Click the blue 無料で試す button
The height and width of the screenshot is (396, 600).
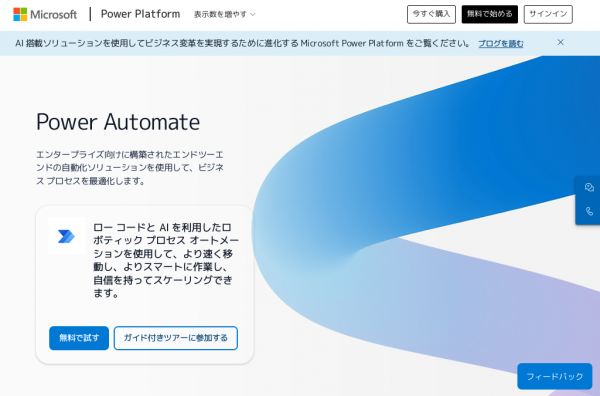[79, 338]
